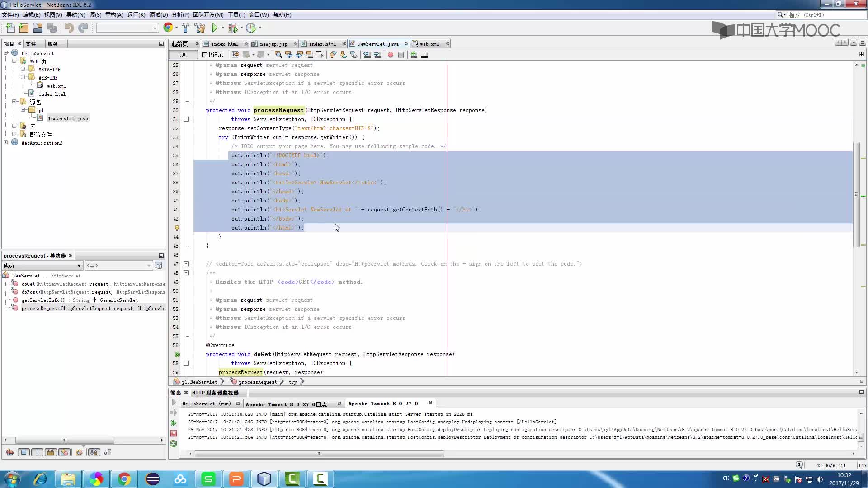Click the Stop Macro Recording icon
This screenshot has width=868, height=488.
coord(401,55)
